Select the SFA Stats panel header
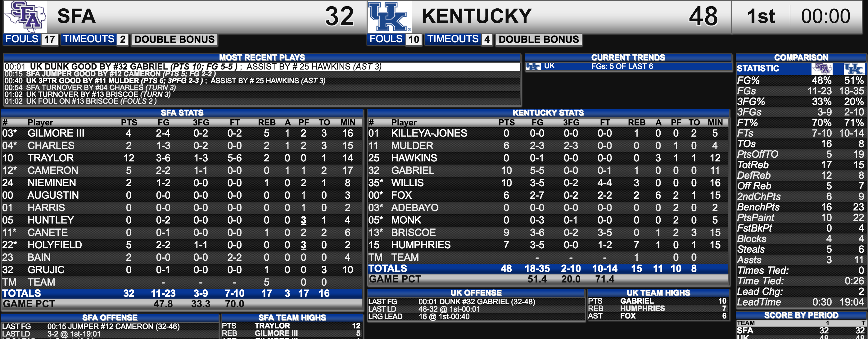The width and height of the screenshot is (868, 339). tap(182, 113)
